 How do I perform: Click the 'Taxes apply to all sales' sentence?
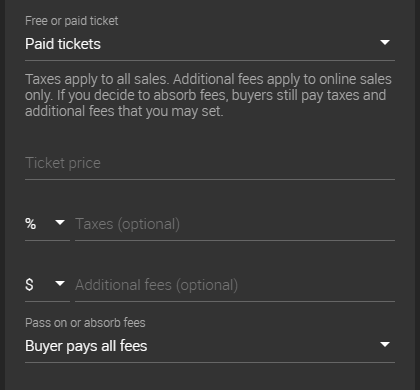(x=97, y=79)
